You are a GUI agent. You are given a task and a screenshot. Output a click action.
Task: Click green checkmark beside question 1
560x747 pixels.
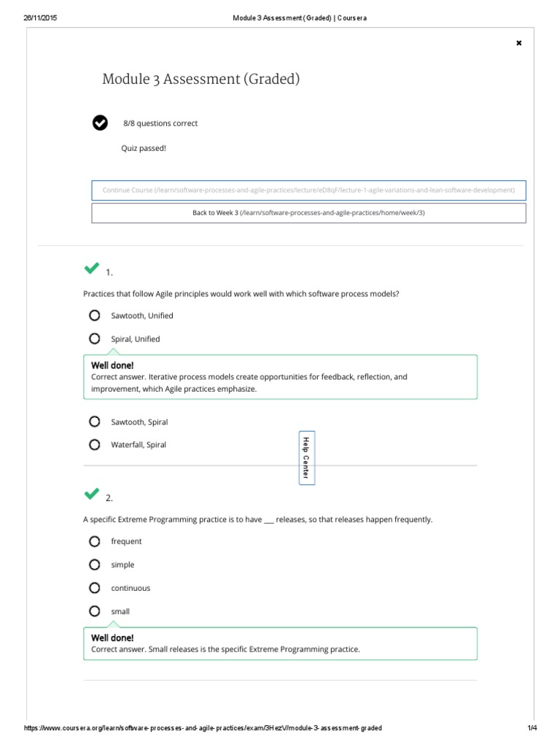(91, 268)
